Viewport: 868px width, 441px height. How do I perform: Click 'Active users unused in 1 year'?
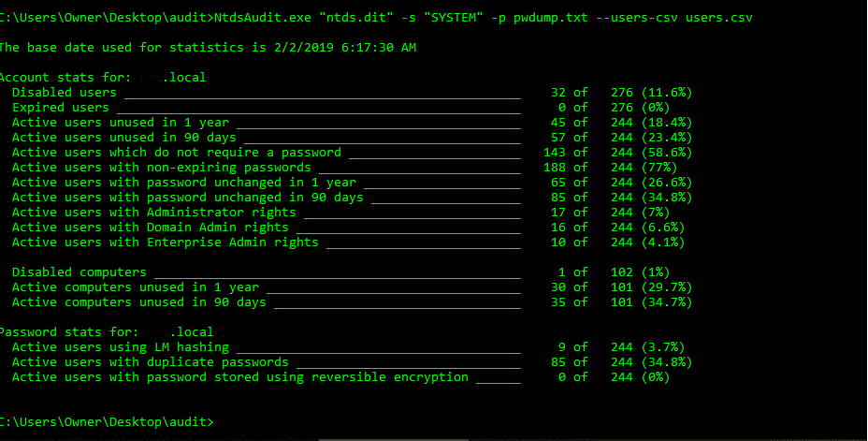(120, 123)
